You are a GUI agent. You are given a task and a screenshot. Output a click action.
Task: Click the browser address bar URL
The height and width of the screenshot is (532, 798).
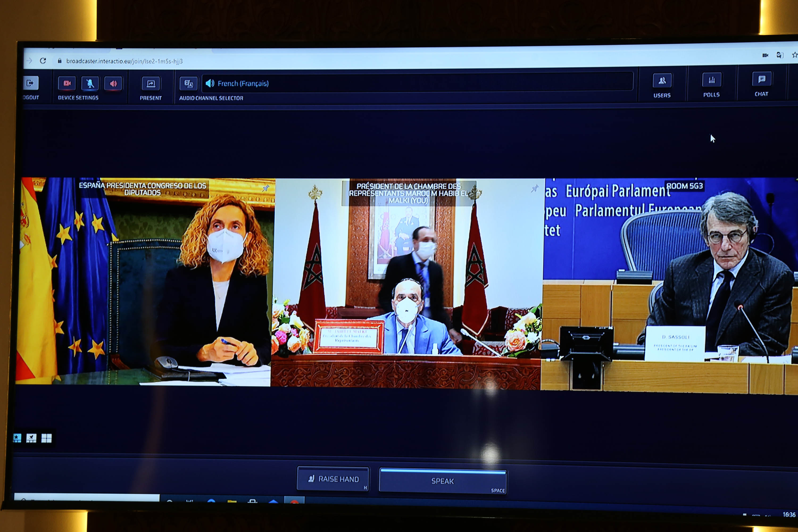(x=124, y=61)
